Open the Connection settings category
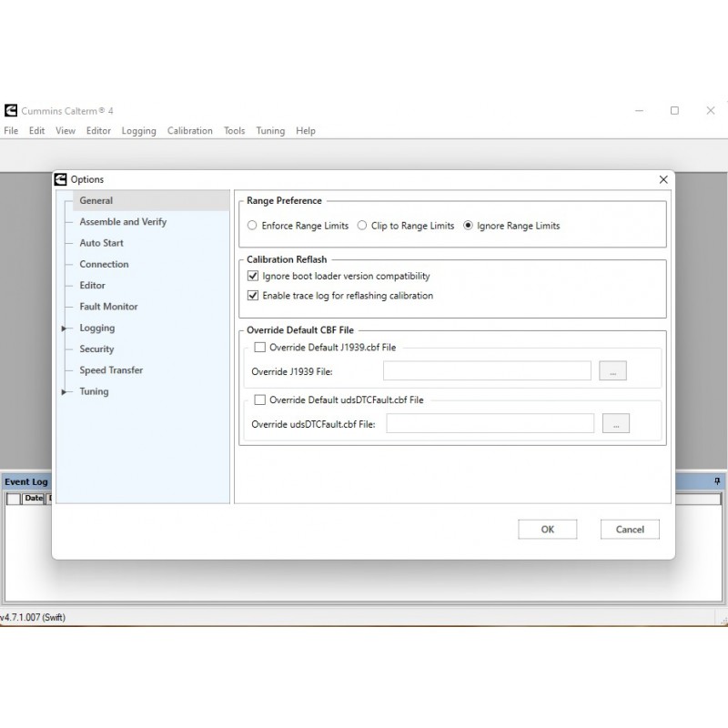728x728 pixels. tap(104, 264)
